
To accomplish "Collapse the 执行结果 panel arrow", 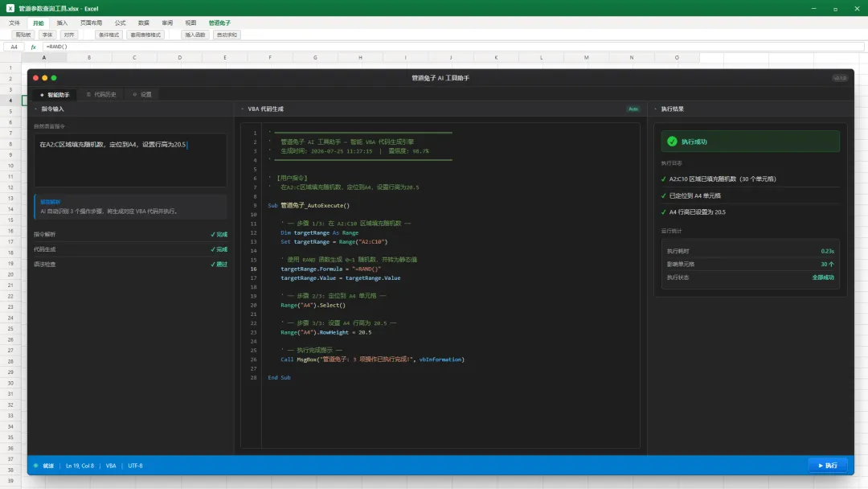I will (x=656, y=109).
